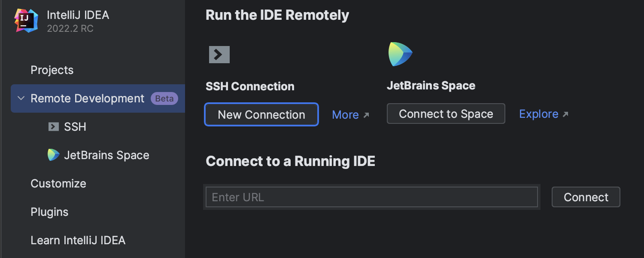Open the Customize section
This screenshot has width=644, height=258.
58,184
